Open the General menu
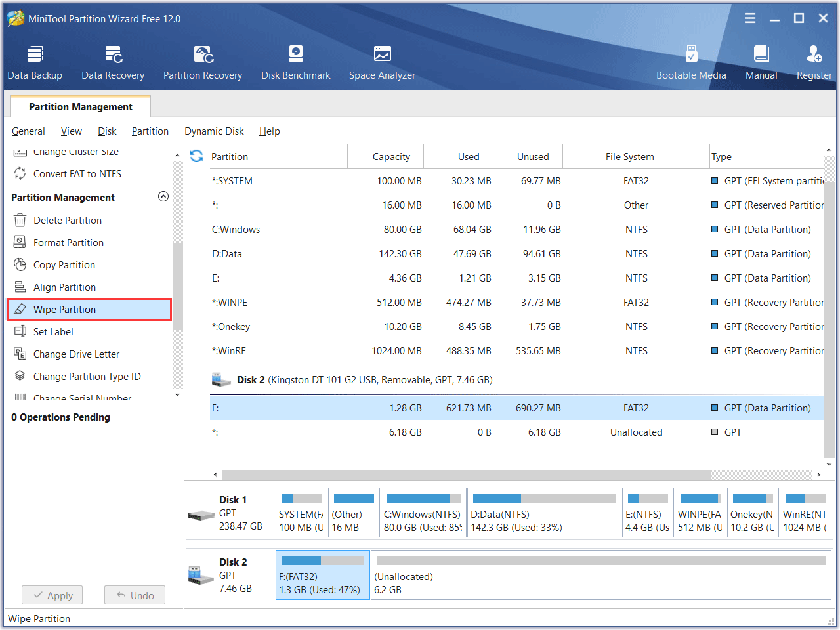 pos(28,131)
